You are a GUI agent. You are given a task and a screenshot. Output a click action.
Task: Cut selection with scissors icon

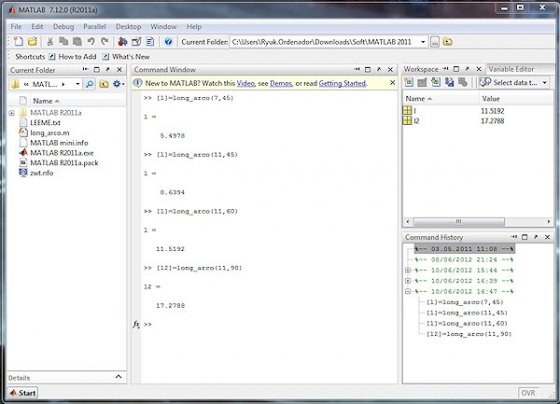tap(50, 42)
